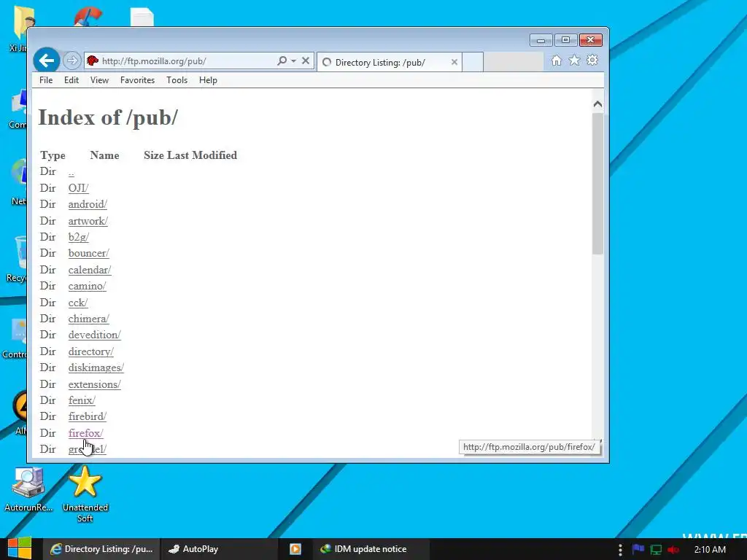This screenshot has height=560, width=747.
Task: Go back with the browser Back arrow
Action: tap(46, 61)
